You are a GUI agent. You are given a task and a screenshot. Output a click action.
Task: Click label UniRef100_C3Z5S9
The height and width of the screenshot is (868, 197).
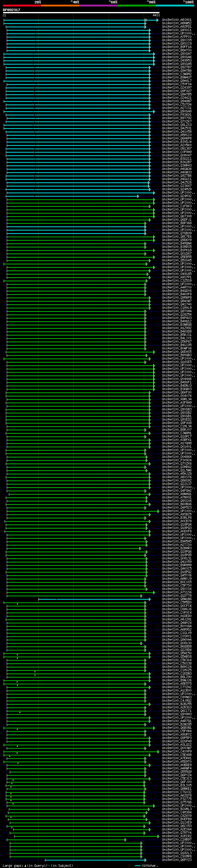click(176, 281)
